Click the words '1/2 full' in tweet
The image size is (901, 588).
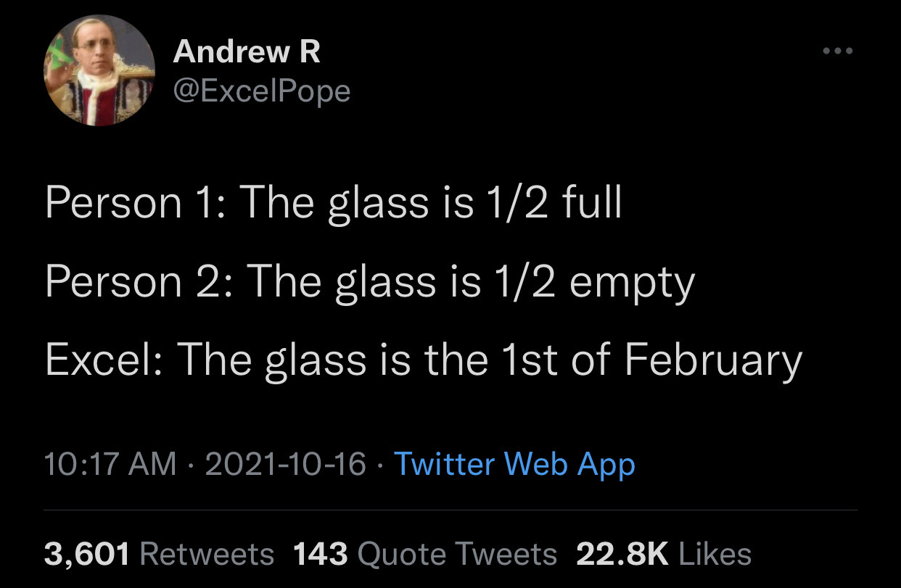point(552,204)
